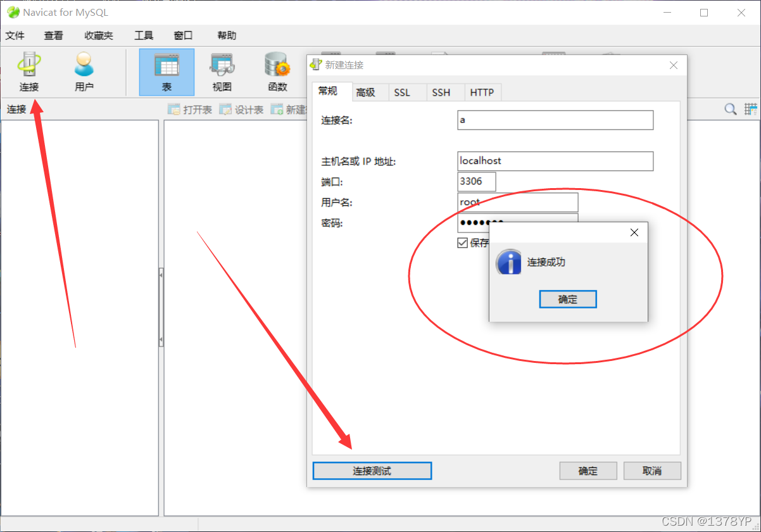Open the 工具 (Tools) menu
The image size is (761, 532).
click(144, 35)
